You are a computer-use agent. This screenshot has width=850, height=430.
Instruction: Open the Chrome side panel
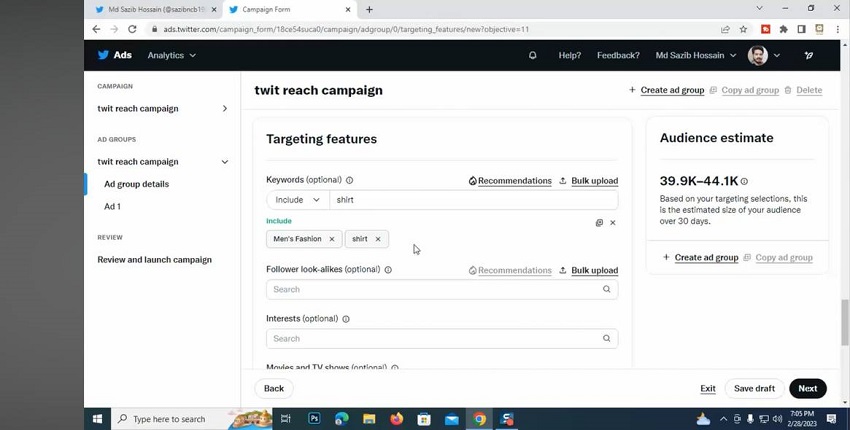coord(801,29)
